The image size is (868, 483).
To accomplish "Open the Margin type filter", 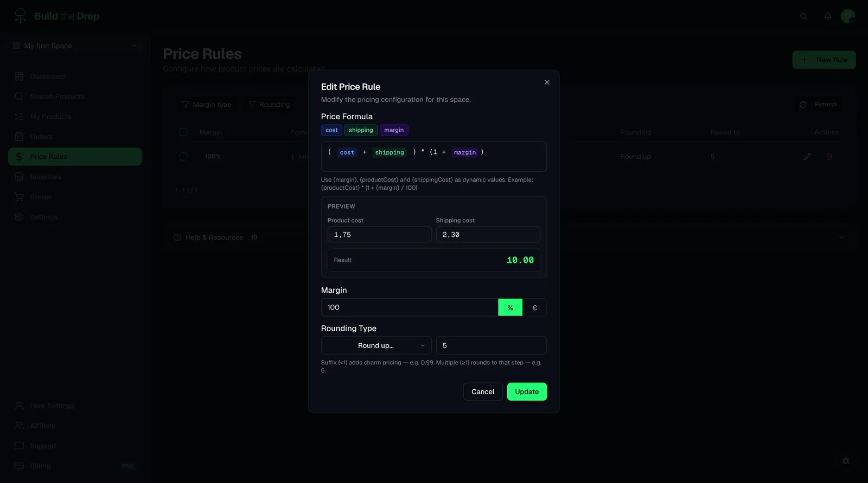I will point(207,105).
